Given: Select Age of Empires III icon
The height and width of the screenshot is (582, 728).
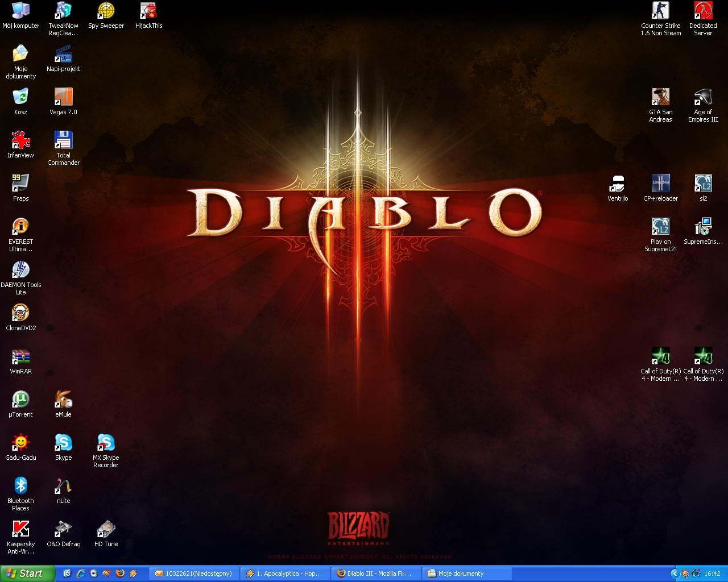Looking at the screenshot, I should coord(703,105).
